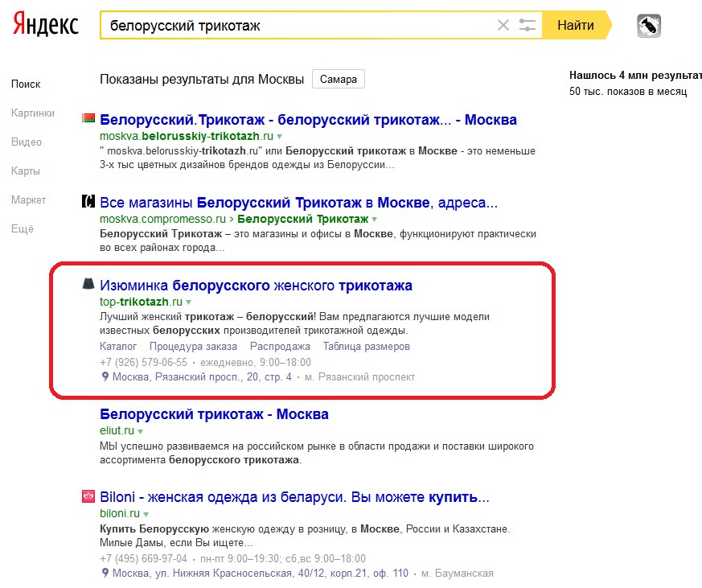Open the user profile avatar
This screenshot has width=702, height=588.
[x=648, y=27]
